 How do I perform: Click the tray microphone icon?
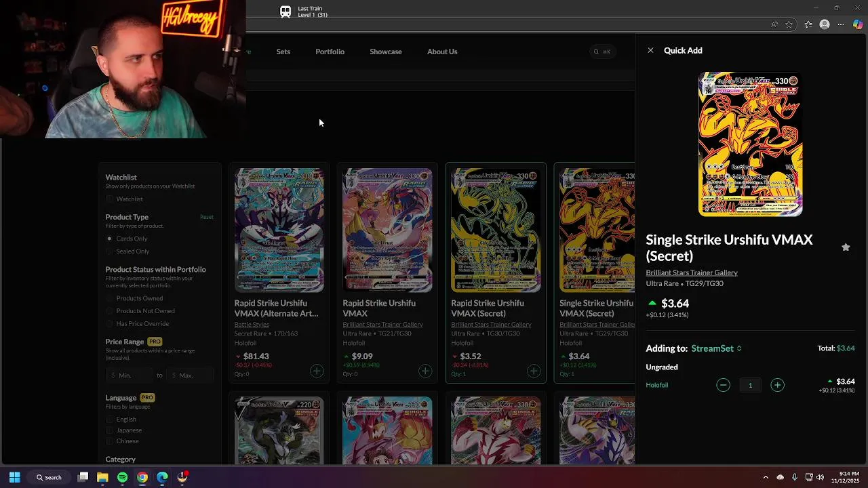point(794,477)
